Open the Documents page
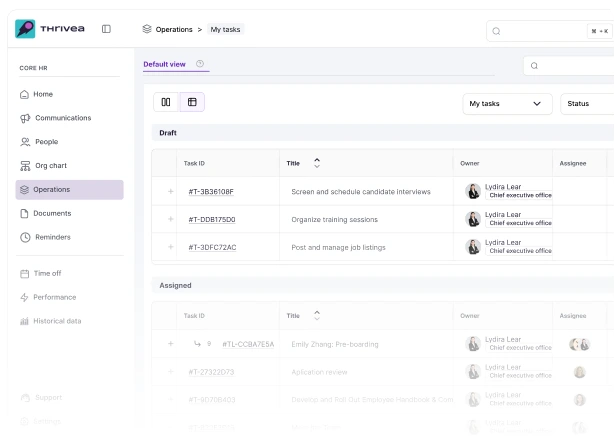615x441 pixels. pyautogui.click(x=52, y=213)
